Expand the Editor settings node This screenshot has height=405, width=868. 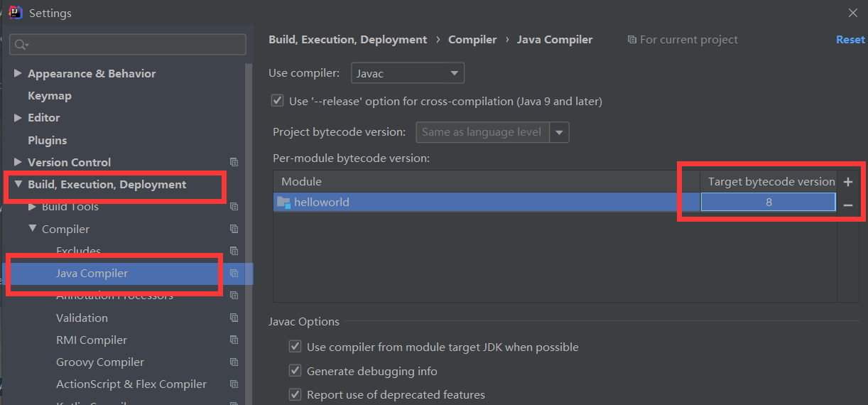click(x=18, y=117)
